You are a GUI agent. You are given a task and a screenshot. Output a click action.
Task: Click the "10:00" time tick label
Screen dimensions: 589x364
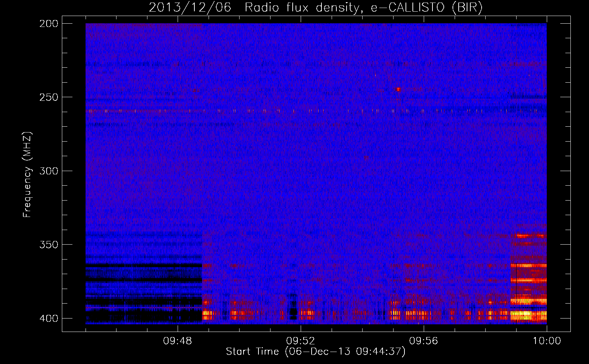547,341
